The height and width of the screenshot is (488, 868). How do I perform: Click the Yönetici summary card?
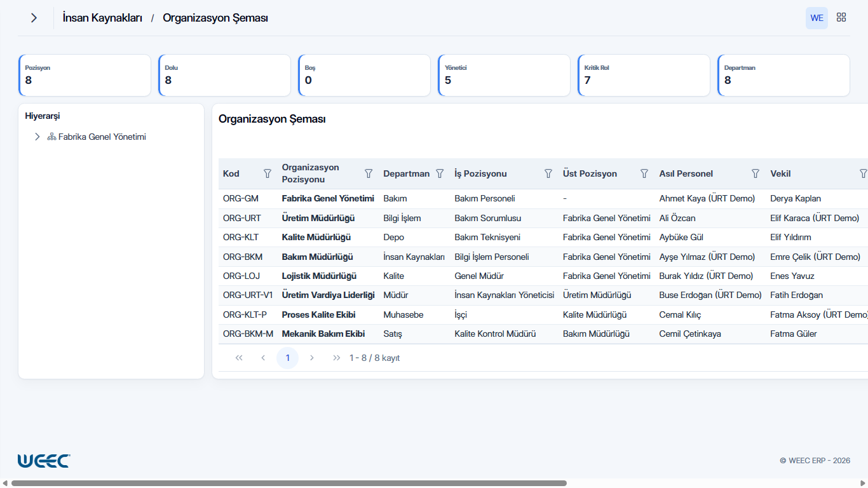pyautogui.click(x=504, y=75)
